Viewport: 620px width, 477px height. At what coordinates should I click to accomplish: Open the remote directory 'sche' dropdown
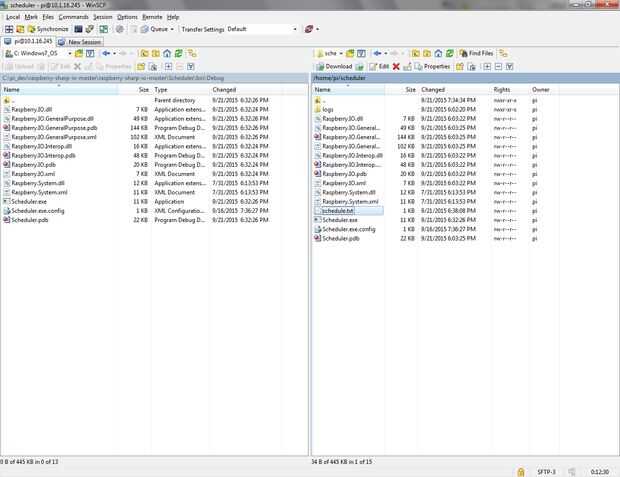[330, 53]
